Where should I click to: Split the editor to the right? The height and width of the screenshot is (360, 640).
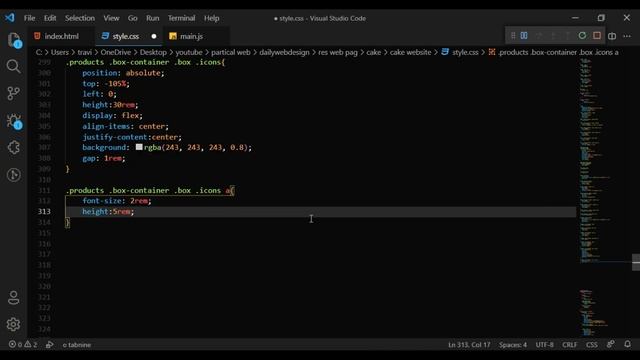click(x=612, y=36)
